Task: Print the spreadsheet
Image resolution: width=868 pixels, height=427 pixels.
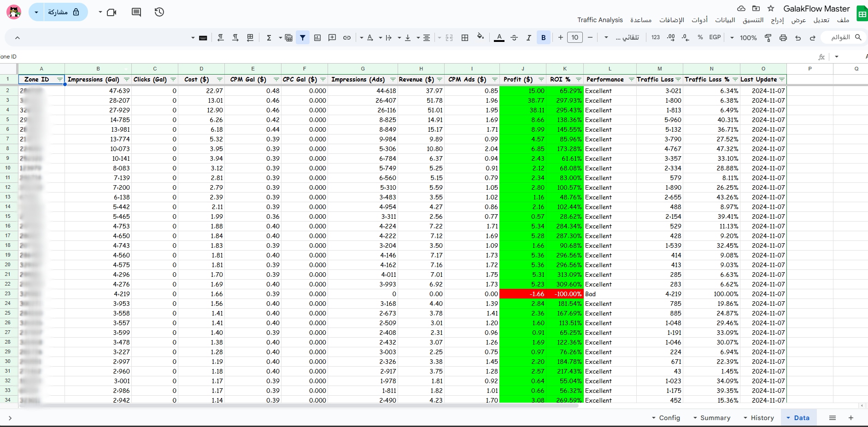Action: (783, 38)
